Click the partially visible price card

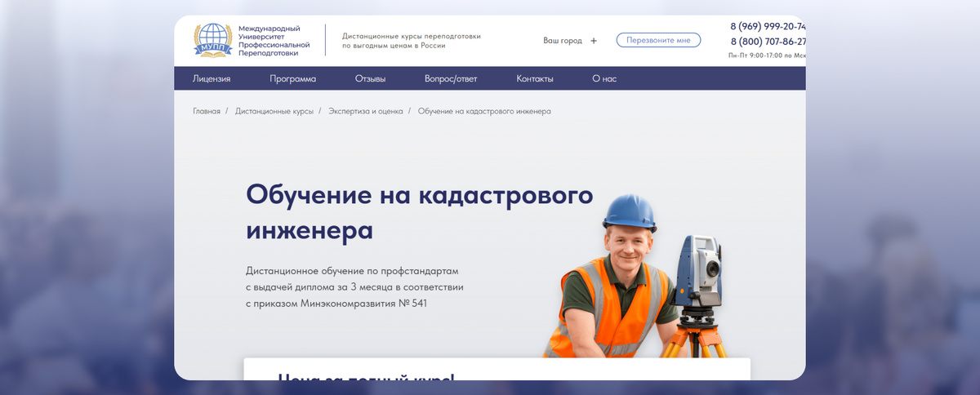pyautogui.click(x=497, y=369)
